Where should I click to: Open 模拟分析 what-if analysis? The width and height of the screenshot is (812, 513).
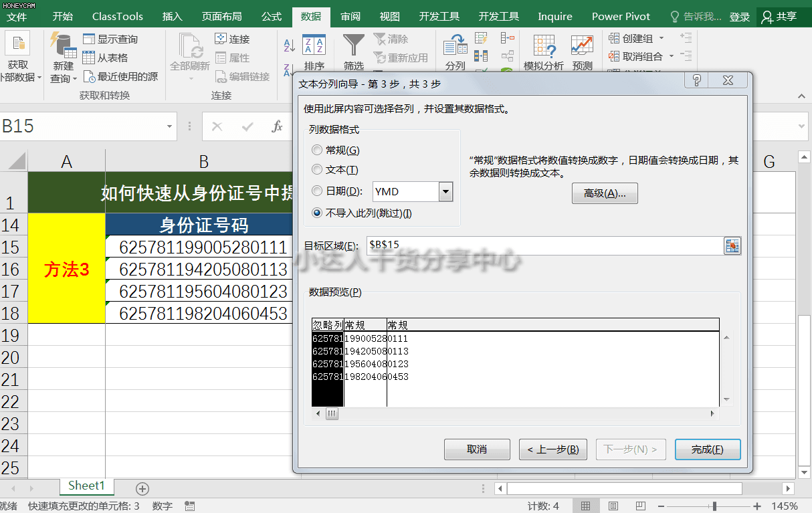click(x=544, y=52)
